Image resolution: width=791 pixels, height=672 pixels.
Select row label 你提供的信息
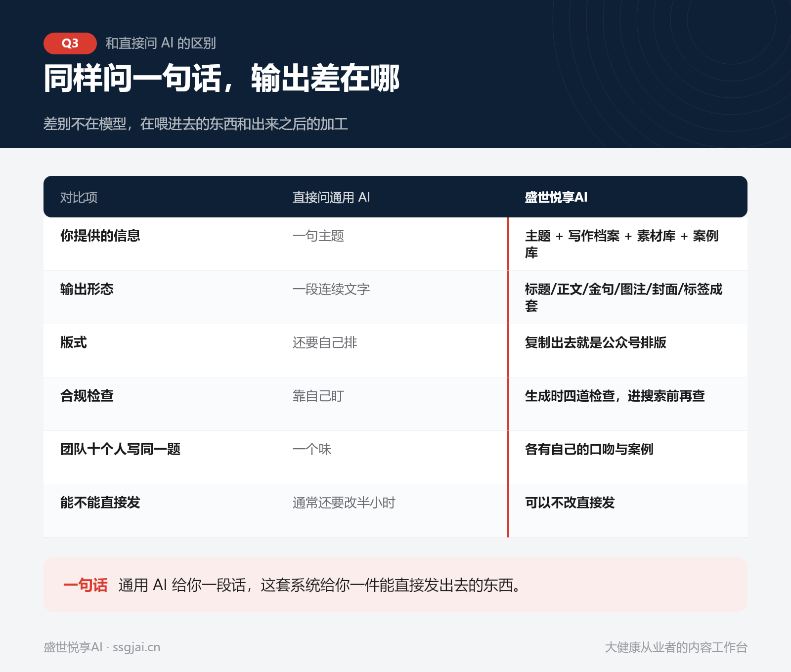pos(100,236)
